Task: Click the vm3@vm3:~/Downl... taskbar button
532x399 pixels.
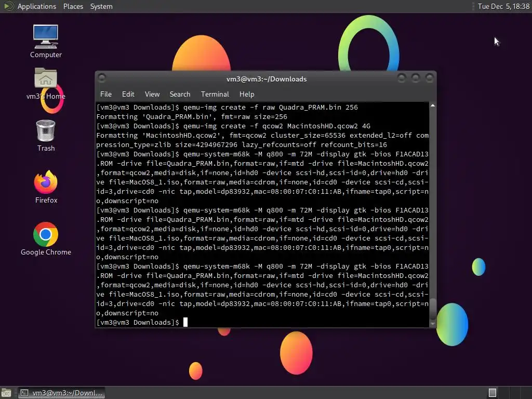Action: [61, 393]
